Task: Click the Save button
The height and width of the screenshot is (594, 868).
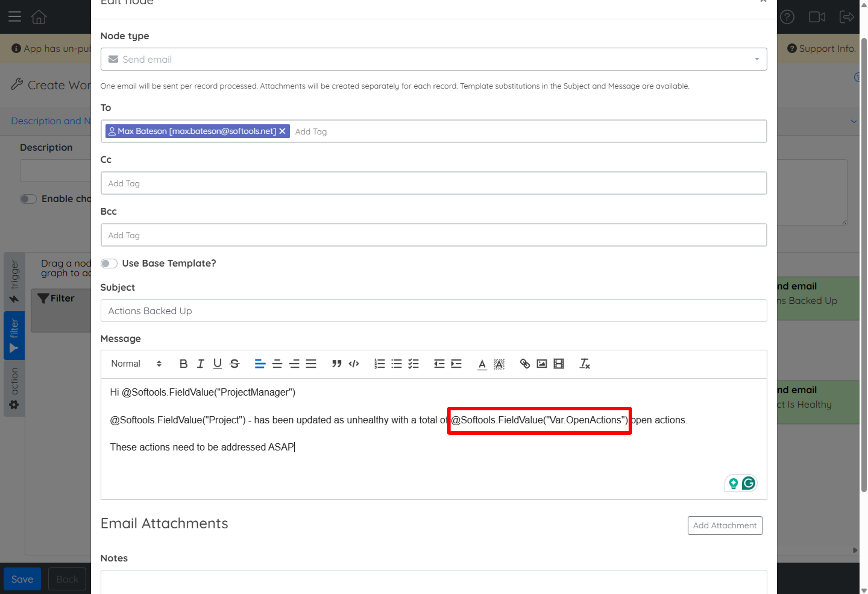Action: (x=22, y=579)
